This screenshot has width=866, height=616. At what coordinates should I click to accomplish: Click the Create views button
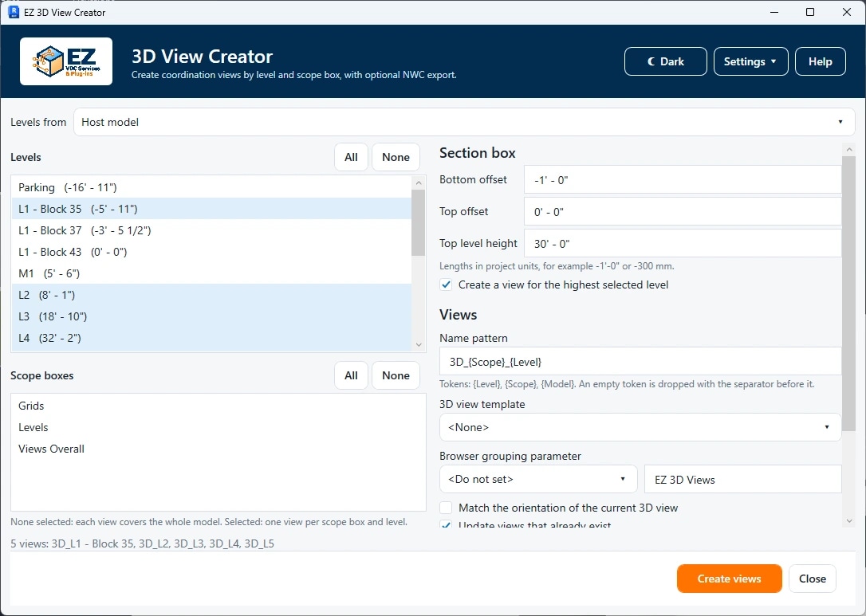[x=729, y=579]
